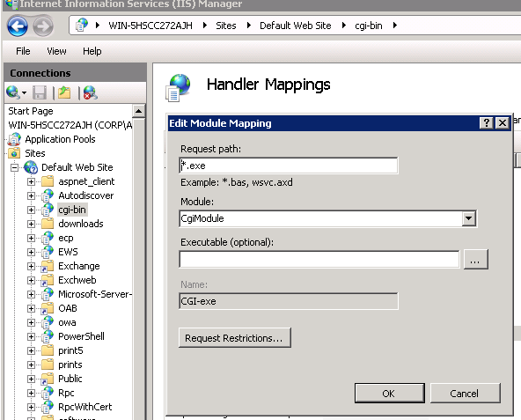Click the Executable (optional) input field
Image resolution: width=521 pixels, height=420 pixels.
click(319, 259)
